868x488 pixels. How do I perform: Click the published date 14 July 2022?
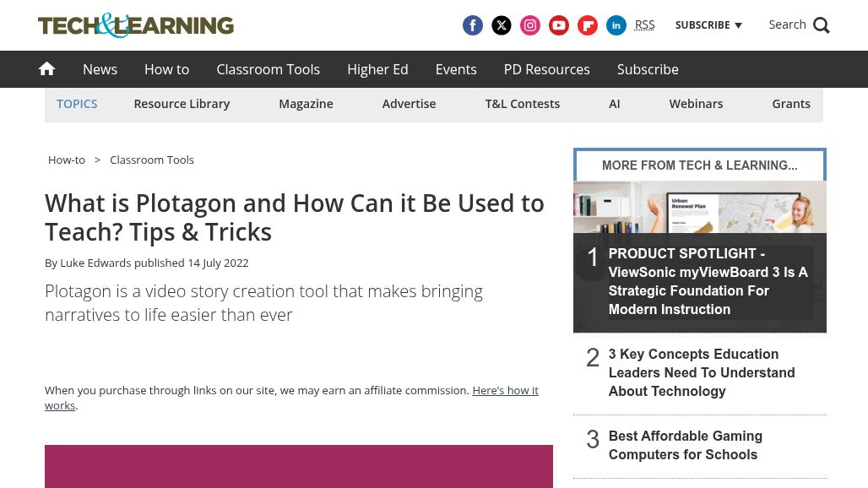tap(218, 263)
